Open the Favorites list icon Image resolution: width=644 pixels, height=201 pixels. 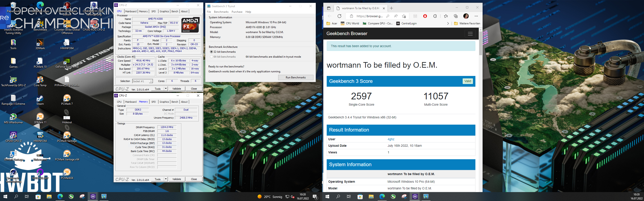(446, 16)
